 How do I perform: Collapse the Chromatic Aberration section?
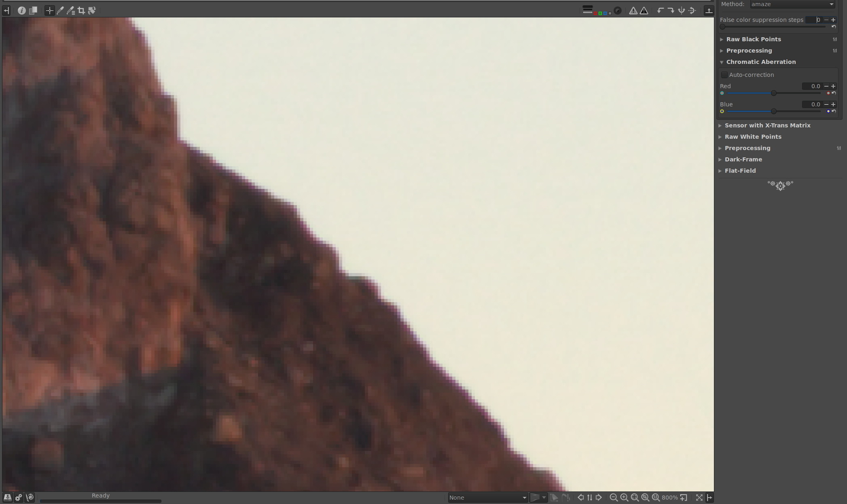click(761, 62)
